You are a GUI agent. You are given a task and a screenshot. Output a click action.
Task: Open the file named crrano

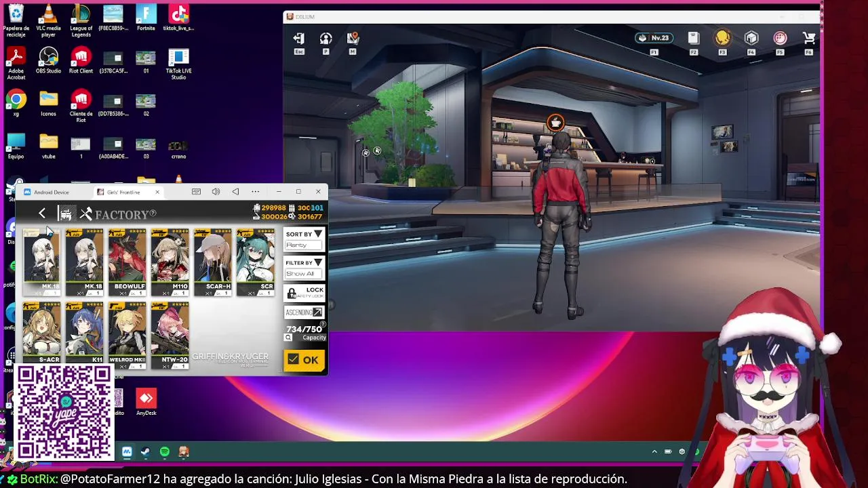[x=178, y=148]
